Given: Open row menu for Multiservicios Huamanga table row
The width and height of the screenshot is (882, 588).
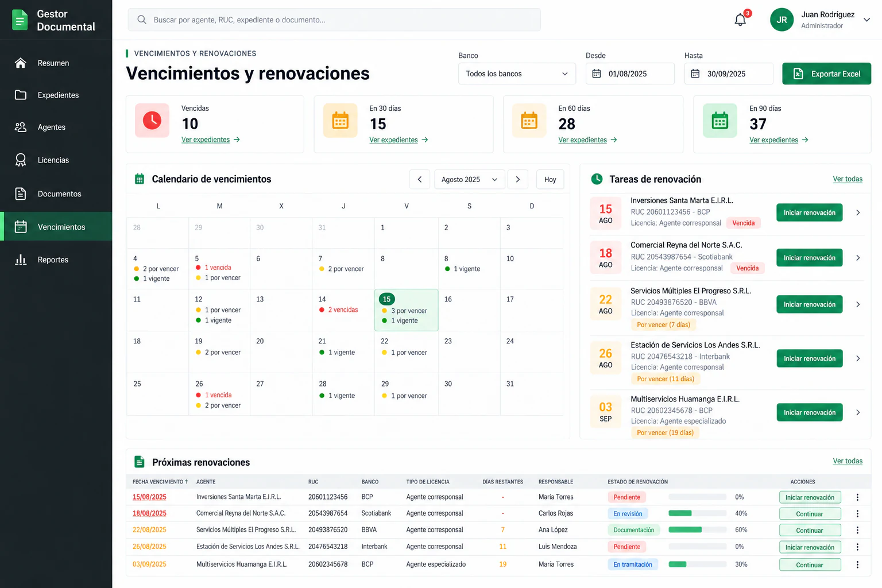Looking at the screenshot, I should pos(857,565).
